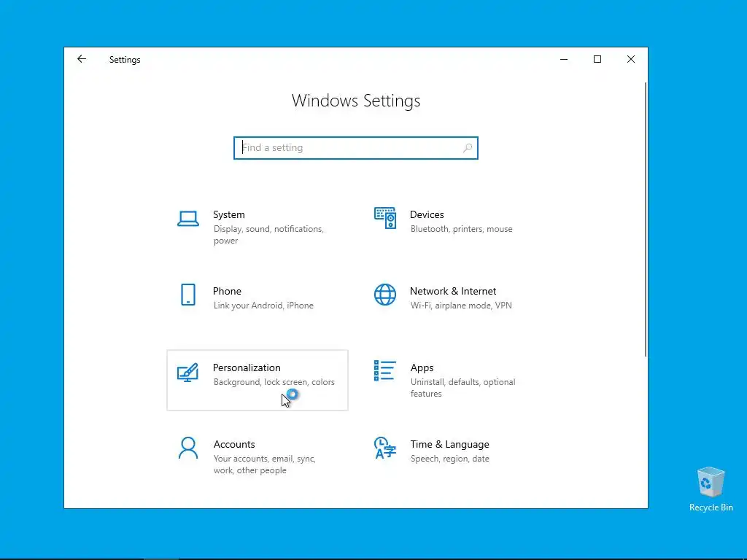This screenshot has height=560, width=747.
Task: Click 'Bluetooth, printers, mouse' description
Action: click(x=462, y=229)
